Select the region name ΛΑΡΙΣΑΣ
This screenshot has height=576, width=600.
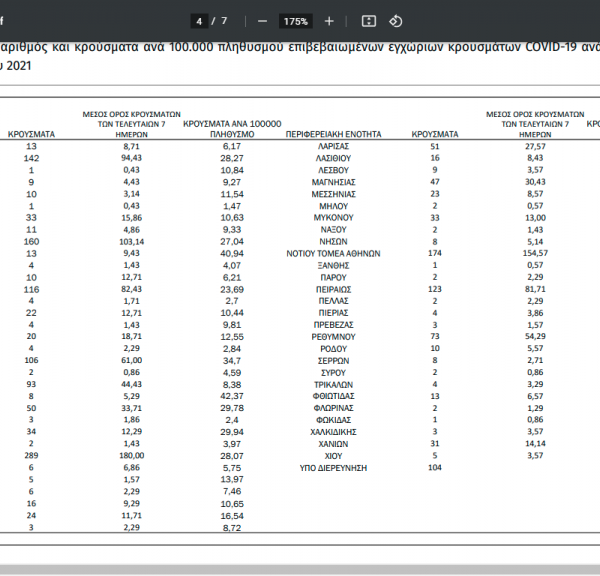[333, 147]
